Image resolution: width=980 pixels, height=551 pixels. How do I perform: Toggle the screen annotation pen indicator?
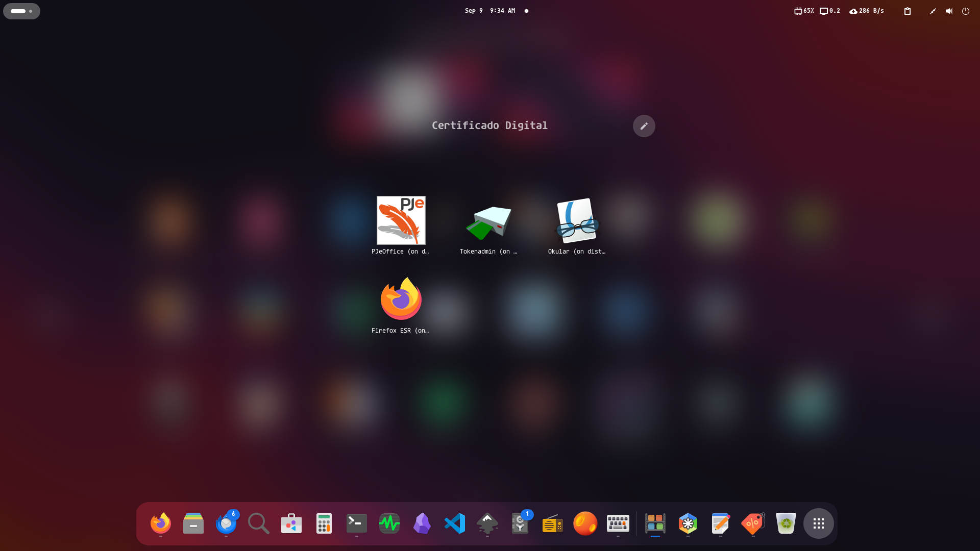pos(933,11)
